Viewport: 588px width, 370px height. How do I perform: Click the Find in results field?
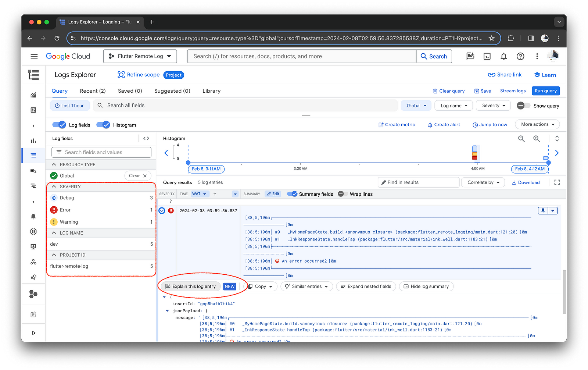[419, 182]
